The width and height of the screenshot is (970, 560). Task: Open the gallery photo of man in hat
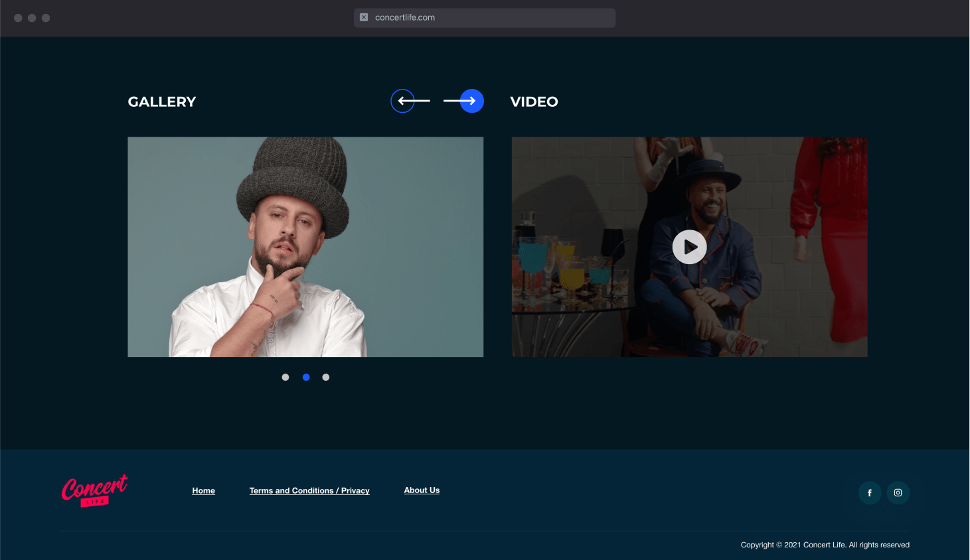(x=305, y=247)
